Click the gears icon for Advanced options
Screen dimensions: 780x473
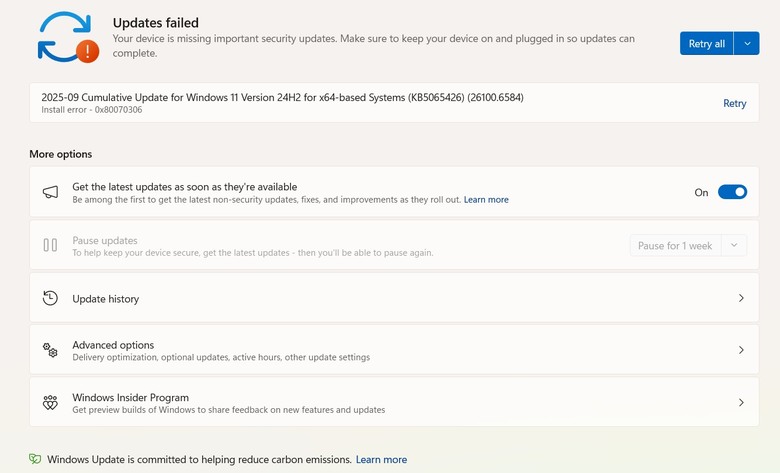click(x=50, y=350)
